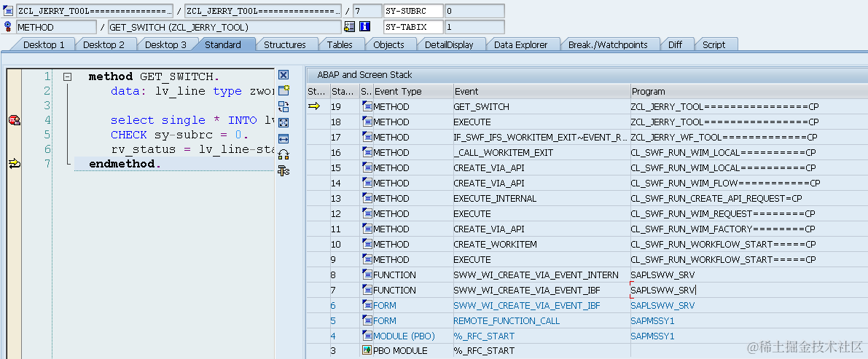Click the source icon in the EXECUTE row 18
The image size is (868, 359).
(x=367, y=122)
